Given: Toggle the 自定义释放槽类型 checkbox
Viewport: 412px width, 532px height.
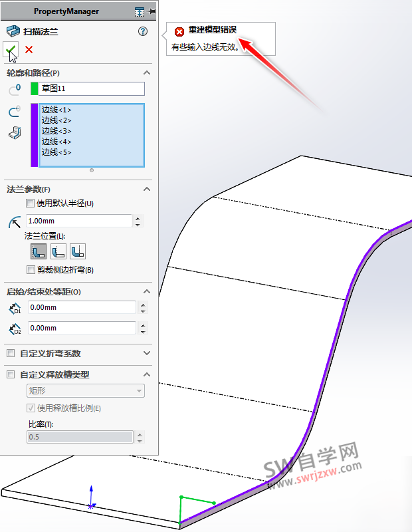Looking at the screenshot, I should tap(10, 375).
